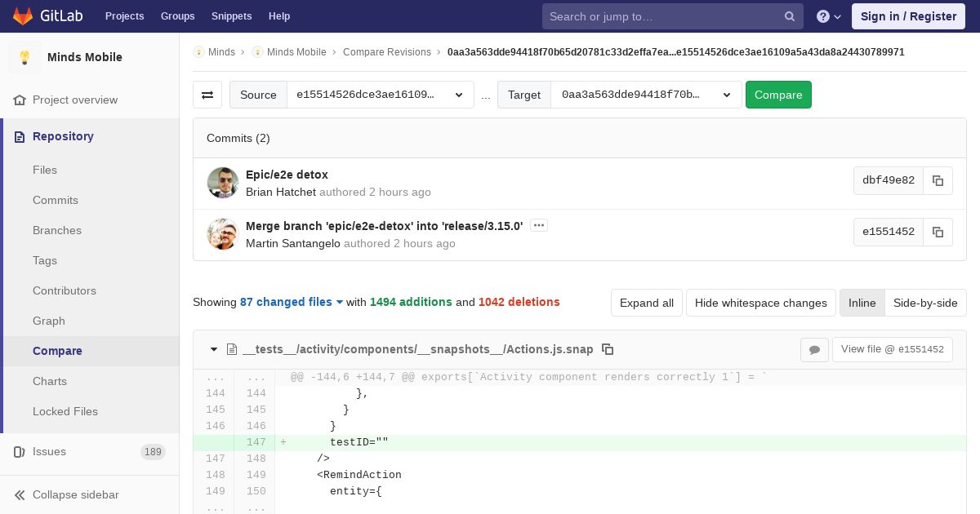Open Compare in the sidebar
Screen dimensions: 980x514
click(x=57, y=351)
